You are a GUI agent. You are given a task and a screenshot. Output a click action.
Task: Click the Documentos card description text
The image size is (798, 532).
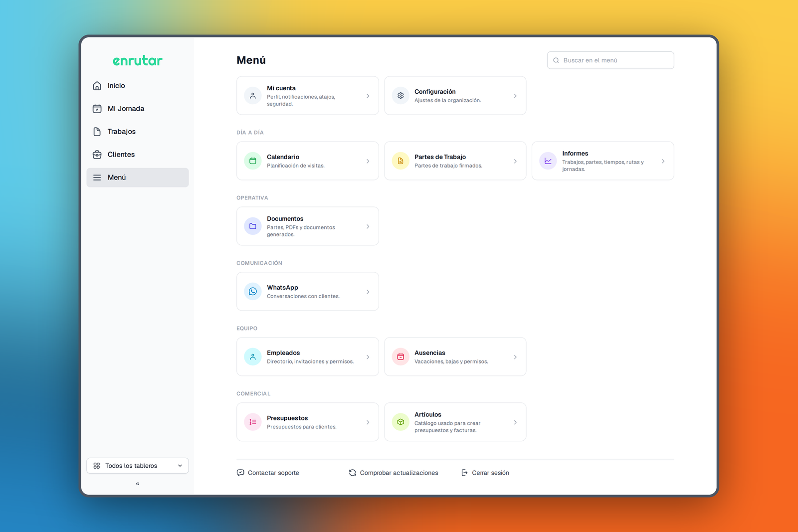pos(301,231)
